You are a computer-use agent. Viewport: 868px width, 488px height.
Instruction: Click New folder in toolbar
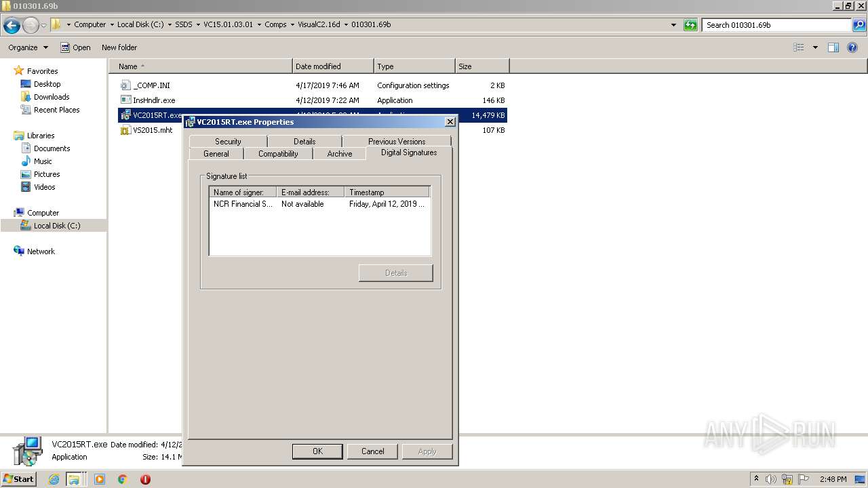click(x=119, y=47)
